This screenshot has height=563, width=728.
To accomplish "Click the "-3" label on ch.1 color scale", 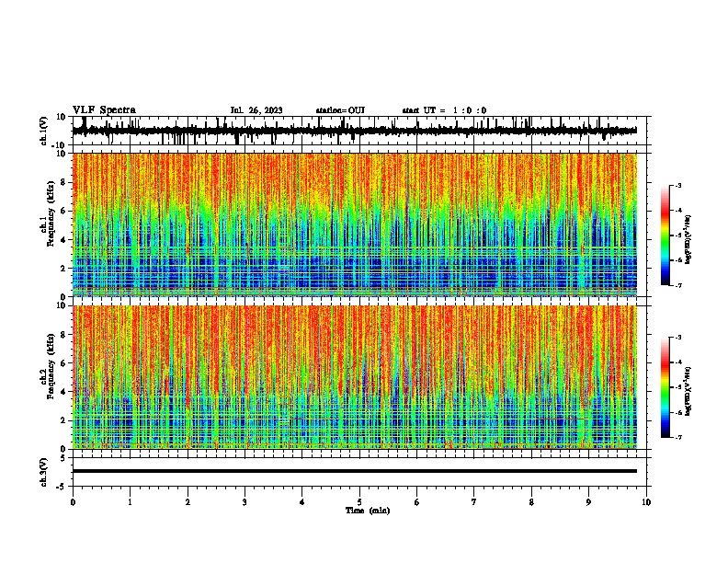I will point(677,185).
